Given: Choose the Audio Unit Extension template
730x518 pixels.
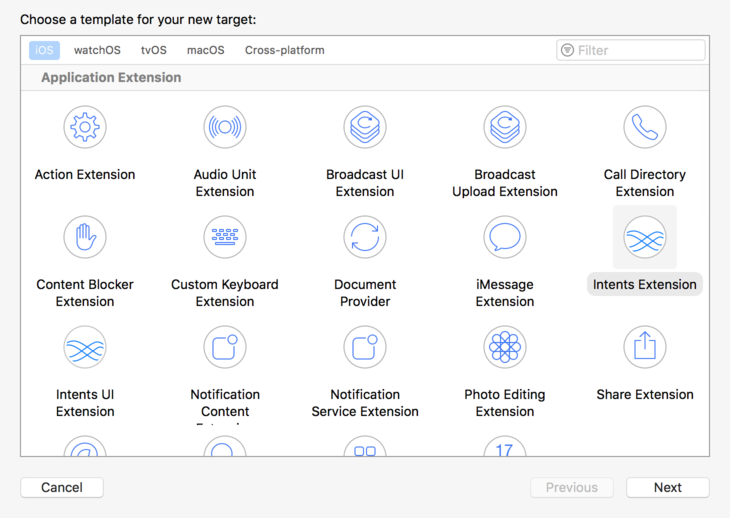Looking at the screenshot, I should (x=225, y=128).
